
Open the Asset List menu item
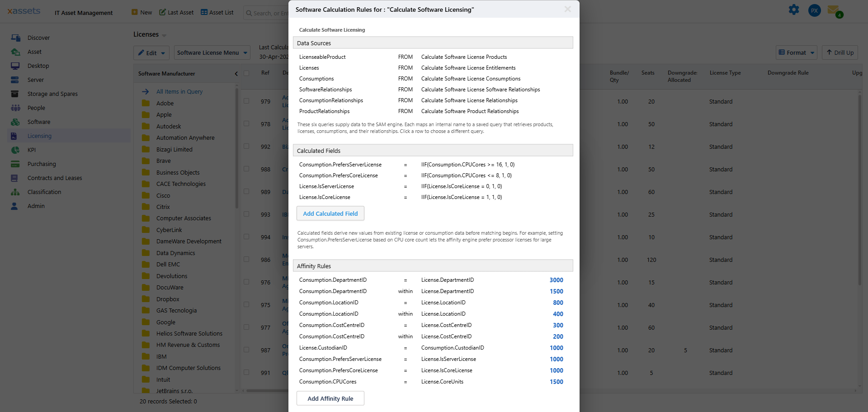pos(217,13)
